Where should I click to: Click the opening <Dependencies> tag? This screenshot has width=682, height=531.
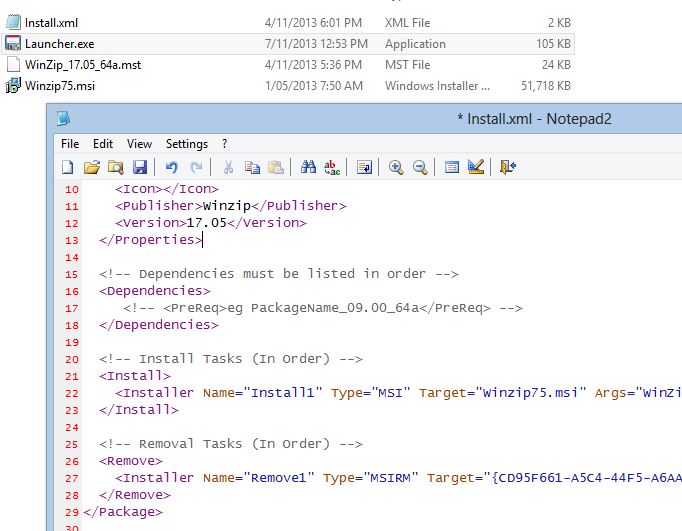pyautogui.click(x=155, y=291)
